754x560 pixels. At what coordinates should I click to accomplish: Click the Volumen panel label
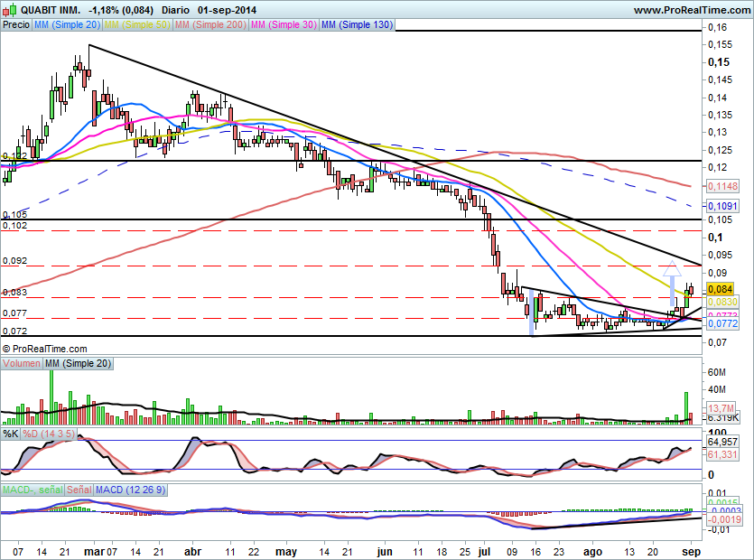[x=22, y=363]
